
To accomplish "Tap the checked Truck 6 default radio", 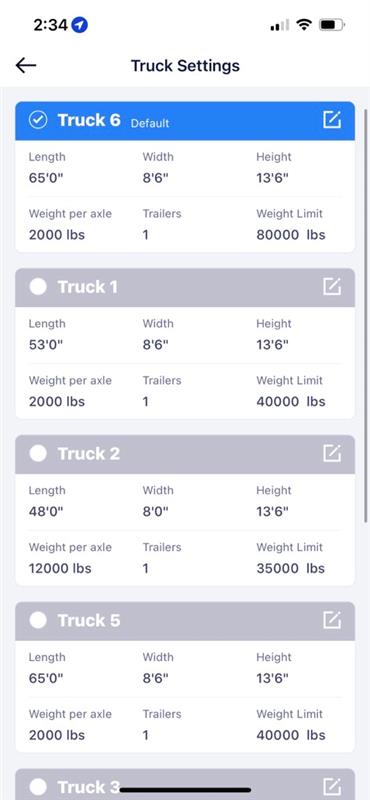I will (38, 120).
